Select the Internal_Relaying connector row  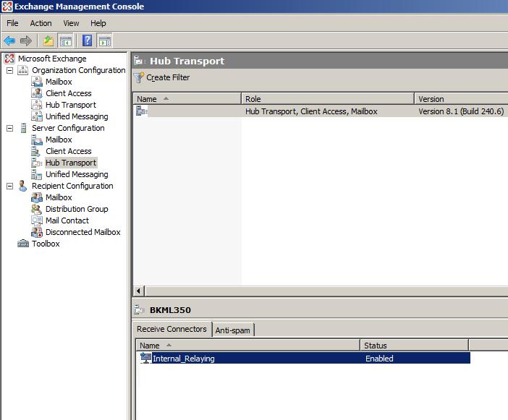pyautogui.click(x=305, y=359)
